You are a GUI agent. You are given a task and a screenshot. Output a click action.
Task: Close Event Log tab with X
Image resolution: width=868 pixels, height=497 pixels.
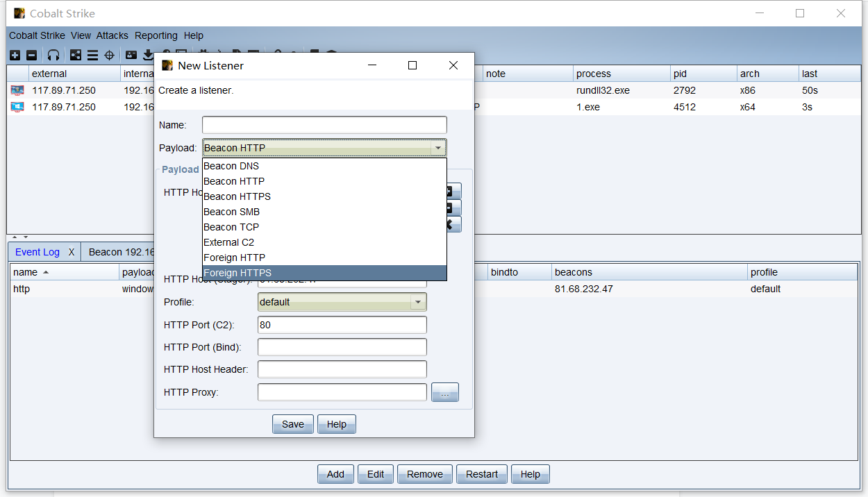(72, 252)
